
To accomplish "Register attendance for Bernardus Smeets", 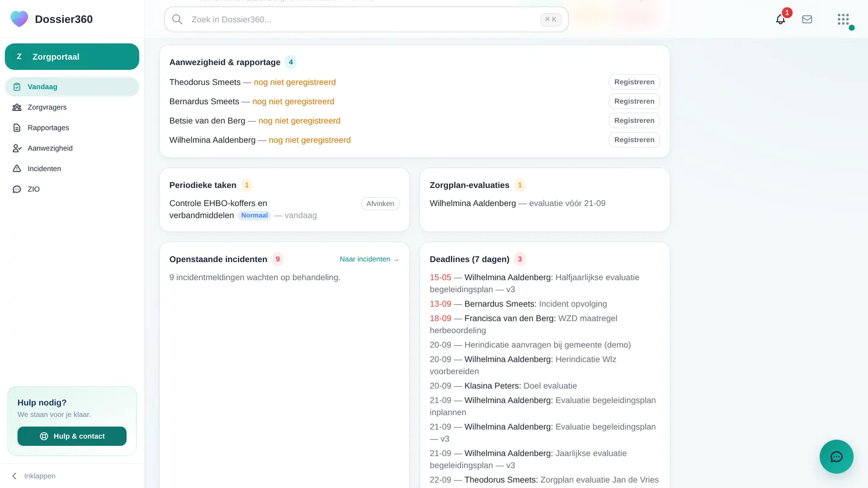I will [634, 101].
